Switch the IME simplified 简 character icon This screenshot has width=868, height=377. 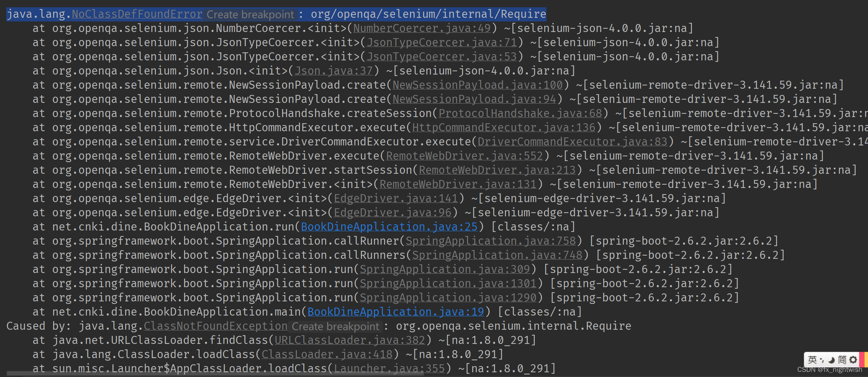tap(842, 360)
